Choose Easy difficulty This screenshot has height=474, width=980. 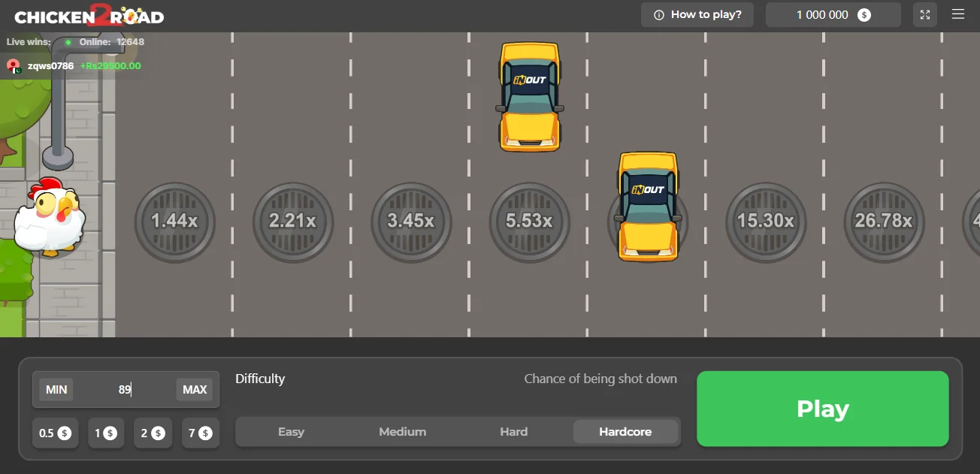(x=291, y=432)
